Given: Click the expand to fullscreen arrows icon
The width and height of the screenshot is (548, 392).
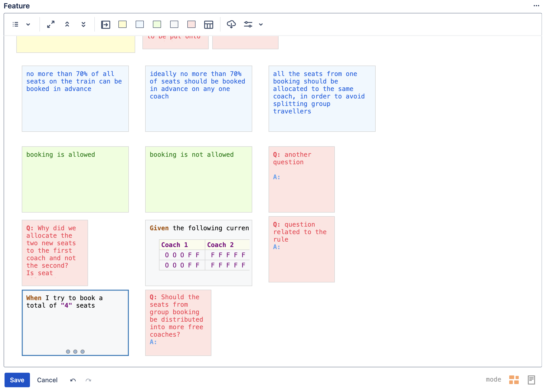Looking at the screenshot, I should click(51, 24).
